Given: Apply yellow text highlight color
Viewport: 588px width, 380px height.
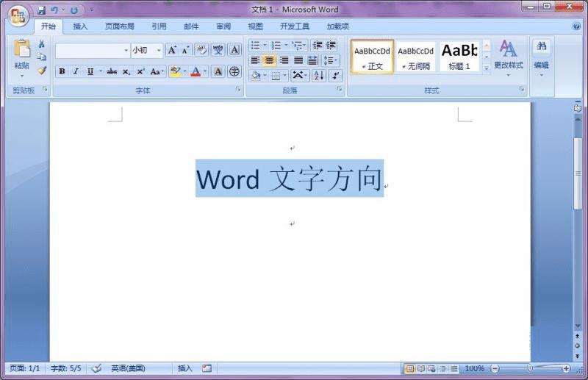Looking at the screenshot, I should point(175,71).
